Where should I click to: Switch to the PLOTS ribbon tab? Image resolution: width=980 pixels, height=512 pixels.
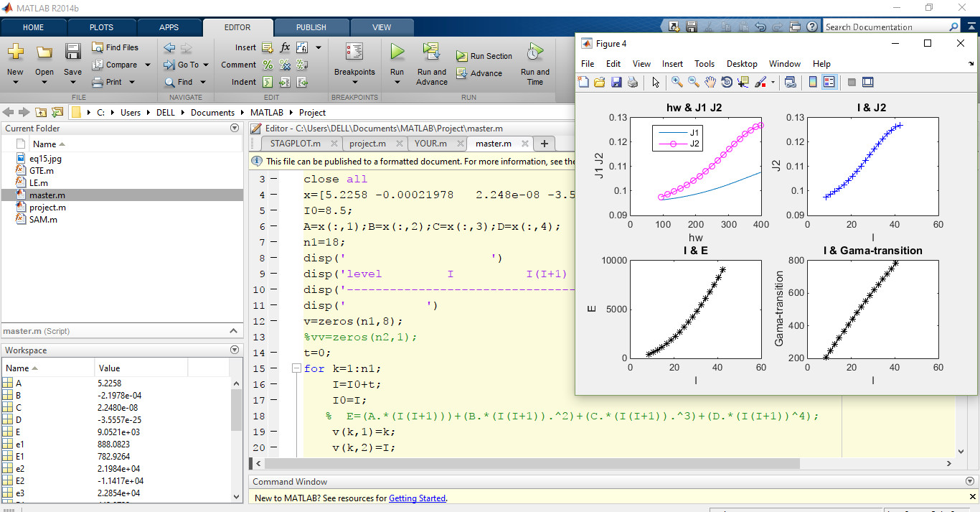tap(101, 27)
